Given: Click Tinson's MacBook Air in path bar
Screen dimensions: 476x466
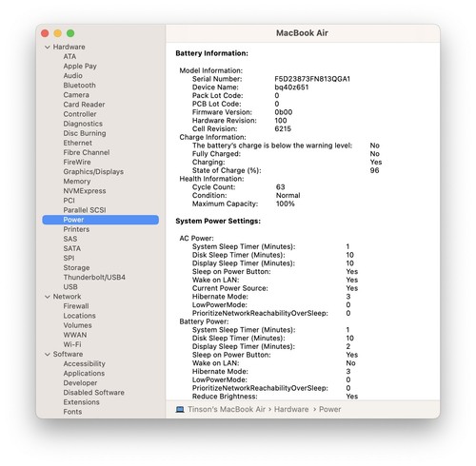Looking at the screenshot, I should (x=227, y=409).
